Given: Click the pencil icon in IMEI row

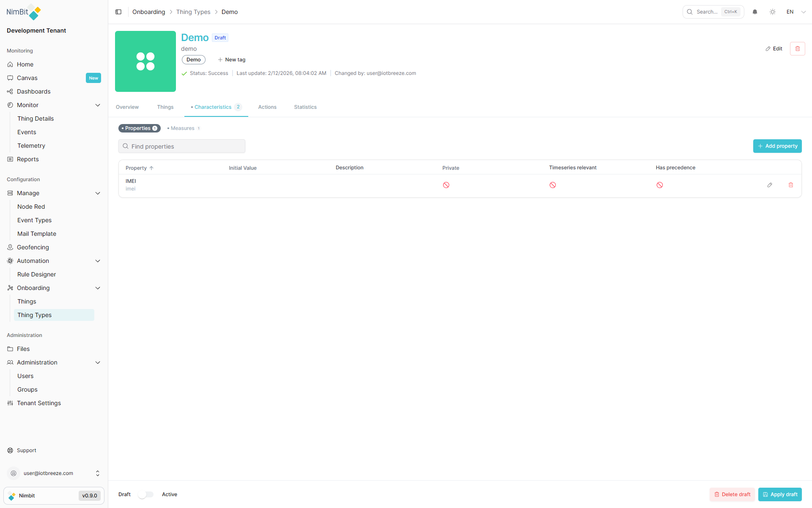Looking at the screenshot, I should point(770,185).
